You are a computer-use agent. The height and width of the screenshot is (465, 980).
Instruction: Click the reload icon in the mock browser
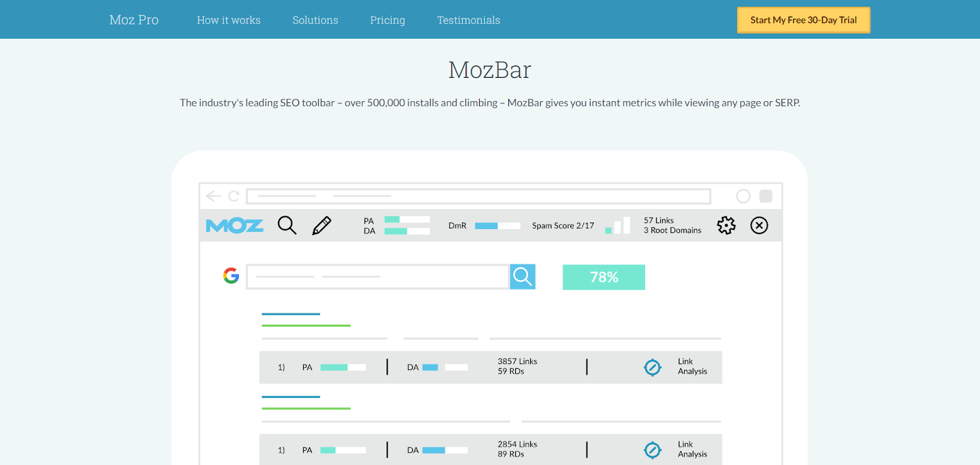233,196
